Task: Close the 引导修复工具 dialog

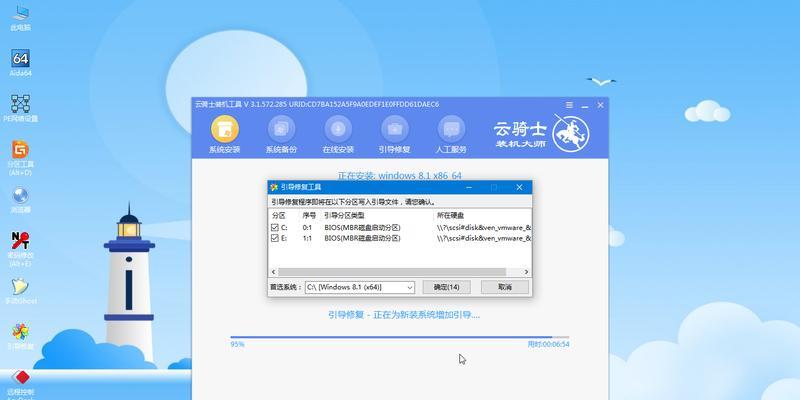Action: pos(519,187)
